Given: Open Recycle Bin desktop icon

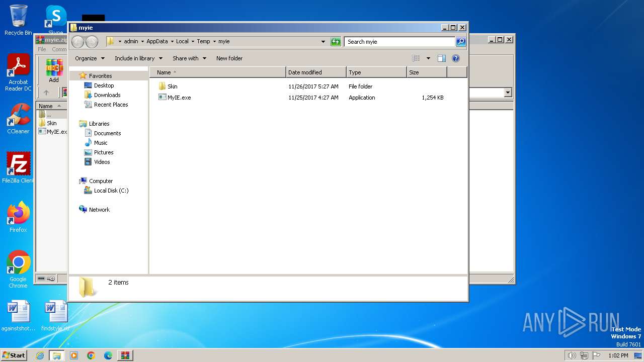Looking at the screenshot, I should [18, 20].
